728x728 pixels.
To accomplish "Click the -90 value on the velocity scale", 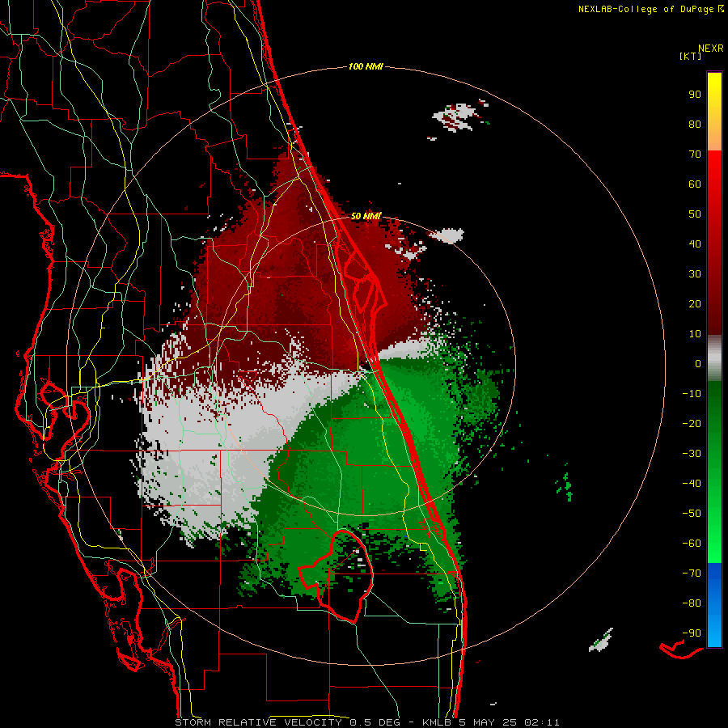I will tap(692, 633).
